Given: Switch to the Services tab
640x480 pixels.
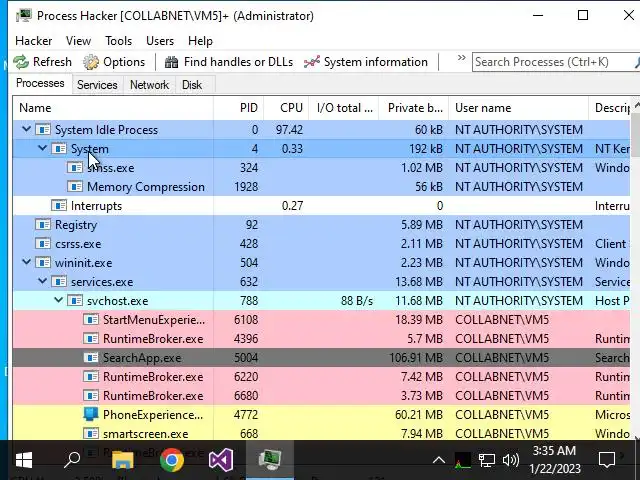Looking at the screenshot, I should 97,85.
